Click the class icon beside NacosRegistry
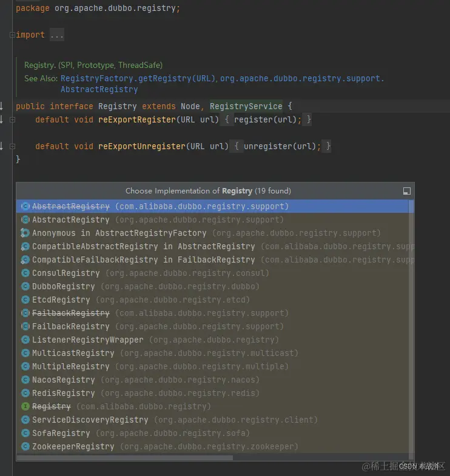The image size is (450, 476). (25, 380)
